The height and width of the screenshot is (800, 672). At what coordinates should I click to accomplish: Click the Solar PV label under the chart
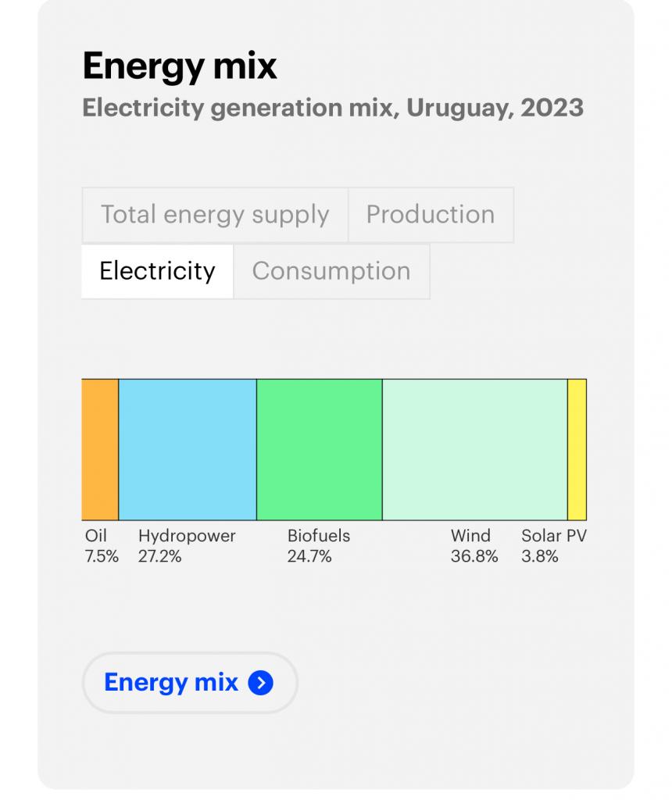pyautogui.click(x=554, y=536)
